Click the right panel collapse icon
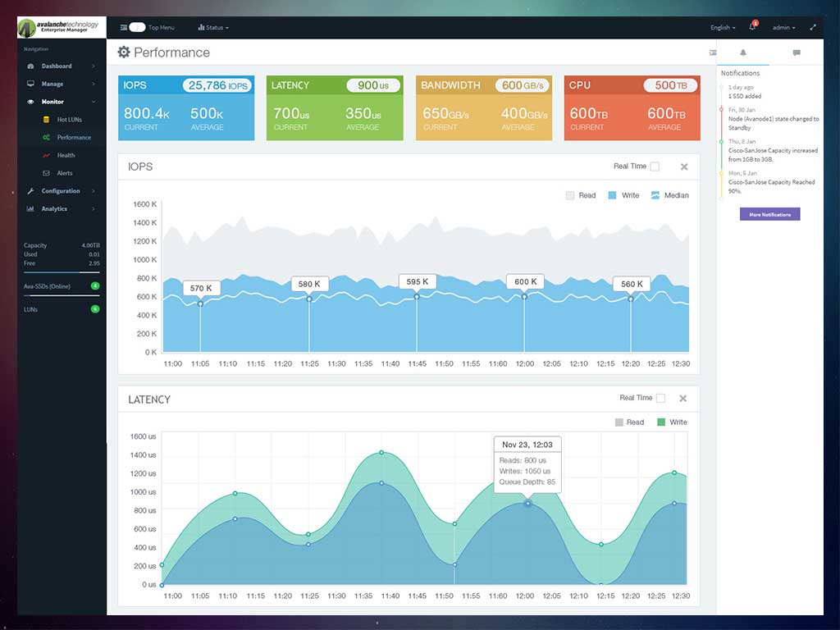 (x=713, y=52)
